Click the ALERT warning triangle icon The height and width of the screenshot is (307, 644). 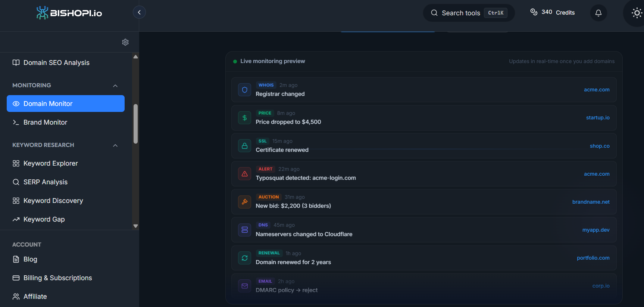point(245,174)
